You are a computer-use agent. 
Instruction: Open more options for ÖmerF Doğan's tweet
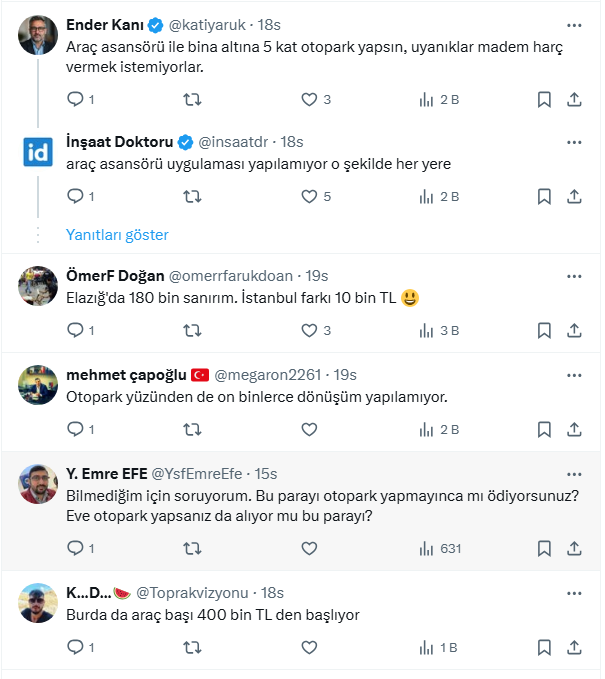[574, 276]
